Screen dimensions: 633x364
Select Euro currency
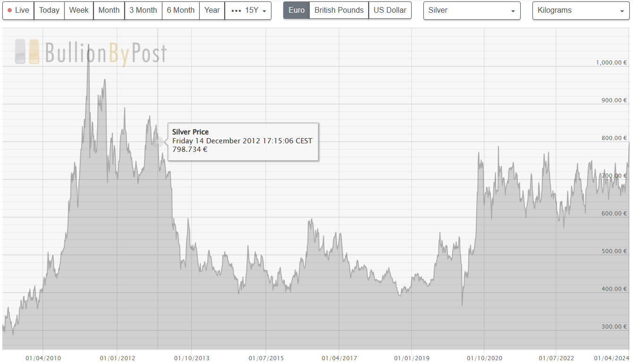click(296, 10)
